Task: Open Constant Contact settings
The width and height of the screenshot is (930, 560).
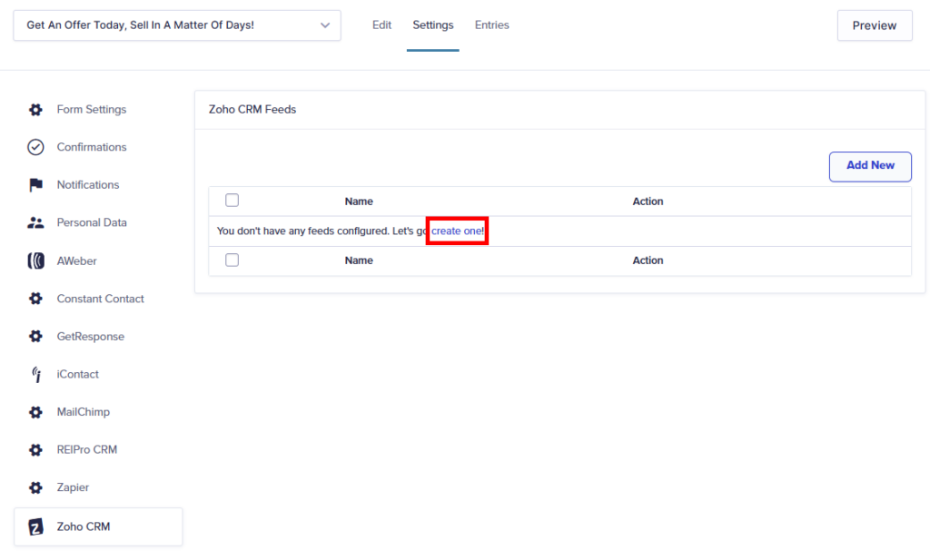Action: click(98, 299)
